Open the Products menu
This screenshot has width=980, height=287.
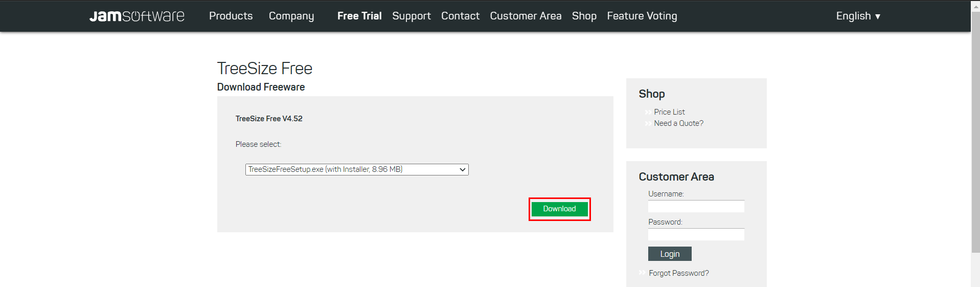(x=231, y=16)
